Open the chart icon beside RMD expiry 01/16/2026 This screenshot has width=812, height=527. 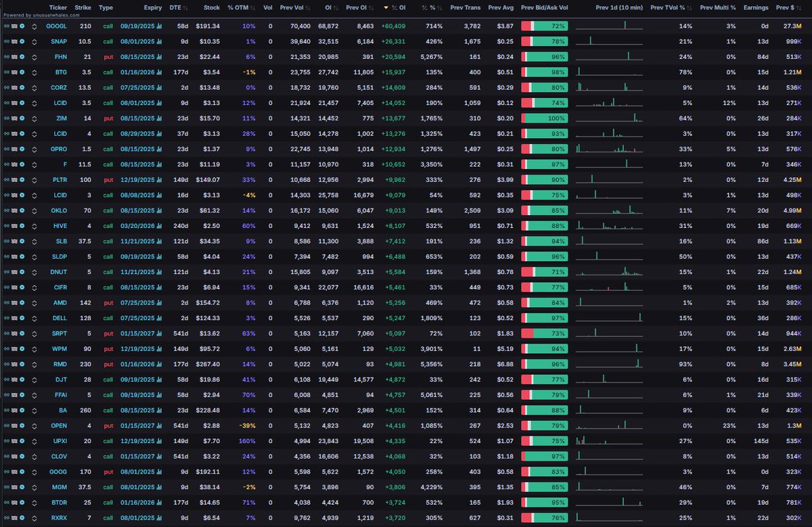[x=160, y=363]
